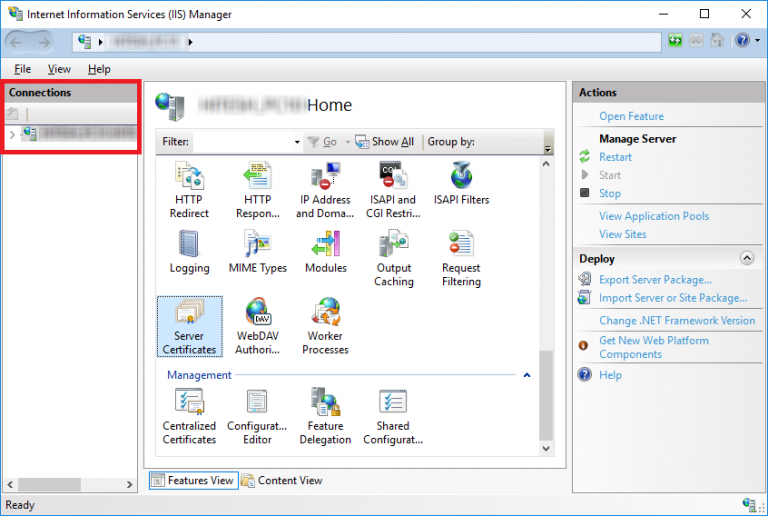This screenshot has height=516, width=768.
Task: Click Import Server or Site Package
Action: (x=673, y=298)
